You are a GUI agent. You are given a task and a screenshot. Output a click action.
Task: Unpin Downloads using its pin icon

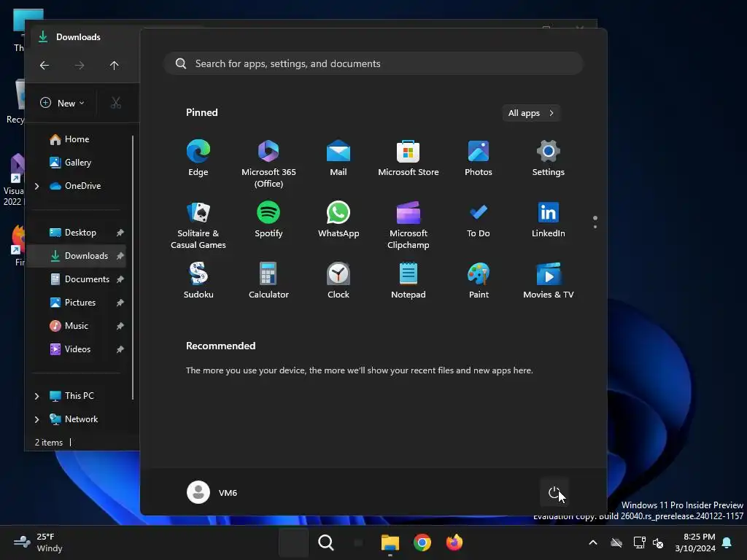120,256
